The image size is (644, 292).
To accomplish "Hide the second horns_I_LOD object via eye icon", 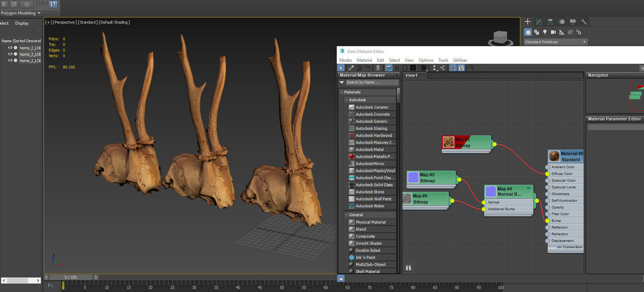I will click(10, 54).
